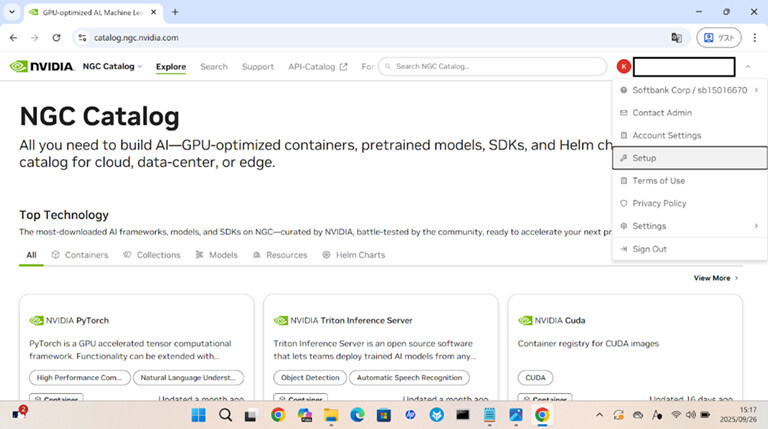The height and width of the screenshot is (429, 768).
Task: Open Chrome's three-dot menu
Action: click(x=755, y=38)
